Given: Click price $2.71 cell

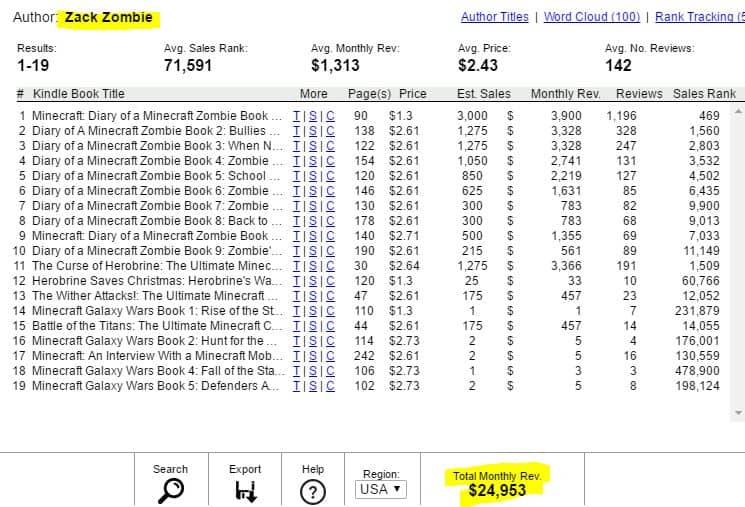Looking at the screenshot, I should [x=404, y=236].
